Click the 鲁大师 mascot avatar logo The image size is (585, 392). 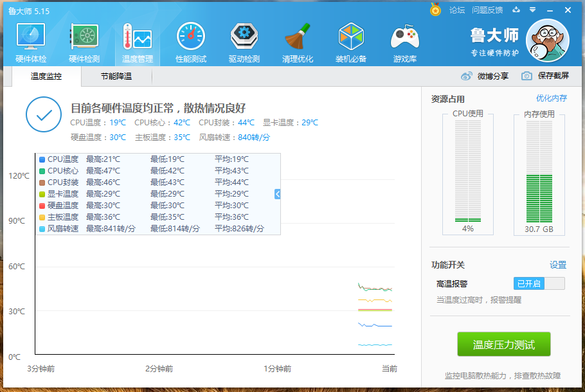click(x=547, y=40)
